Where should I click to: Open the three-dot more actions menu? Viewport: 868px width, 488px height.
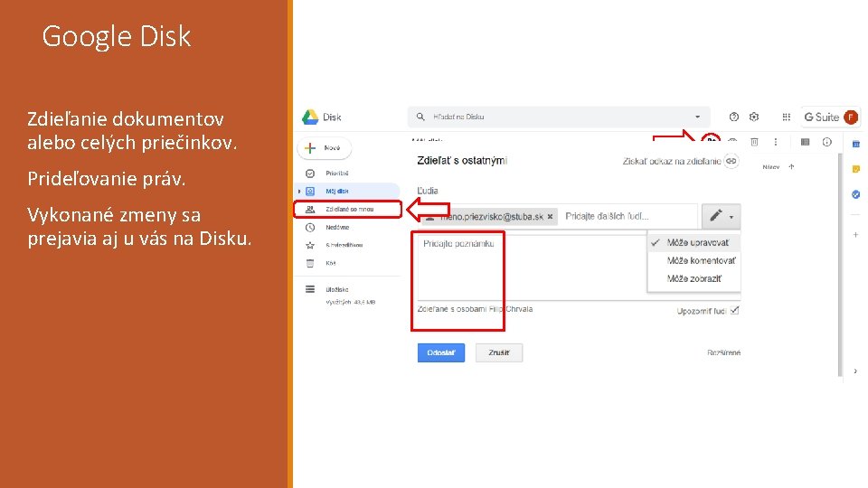coord(776,142)
